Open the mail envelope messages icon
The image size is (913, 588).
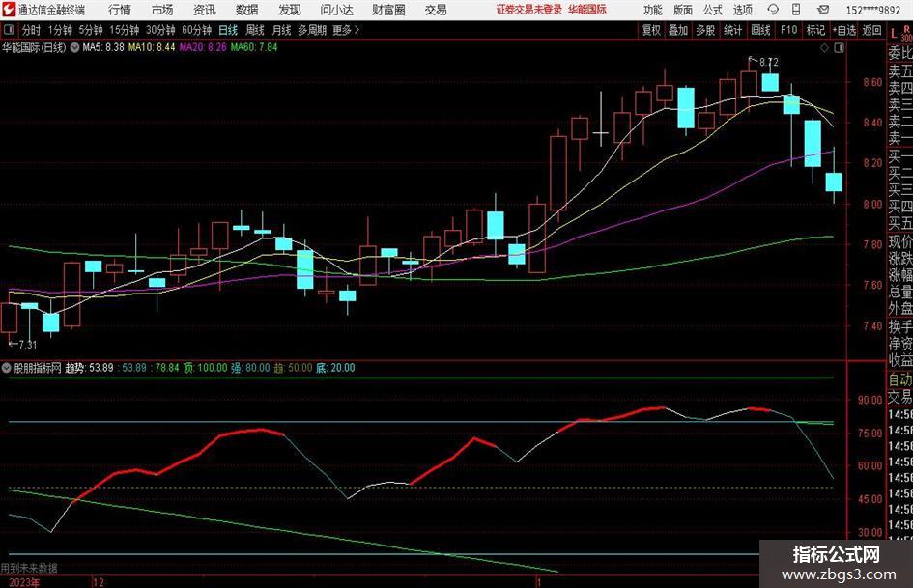pos(823,10)
